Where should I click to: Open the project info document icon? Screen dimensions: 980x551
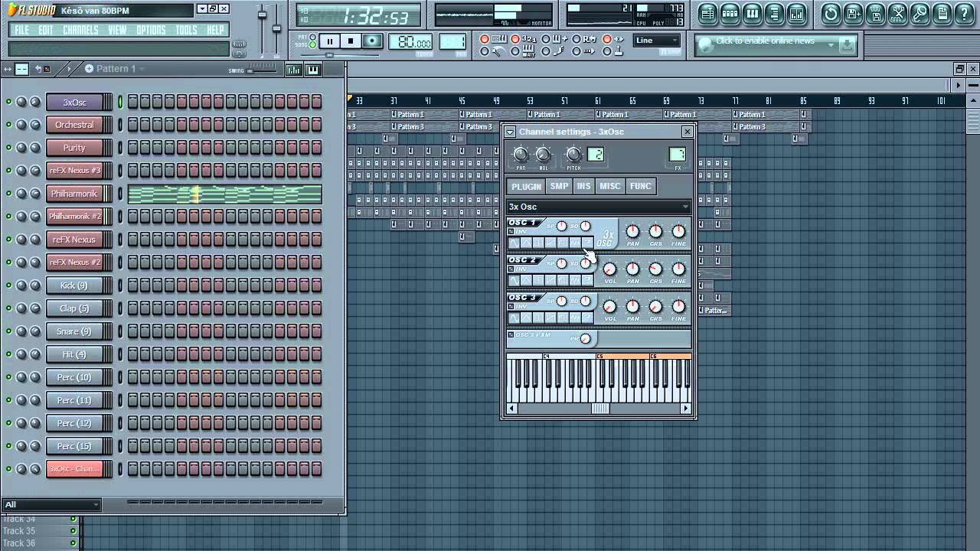click(x=942, y=13)
